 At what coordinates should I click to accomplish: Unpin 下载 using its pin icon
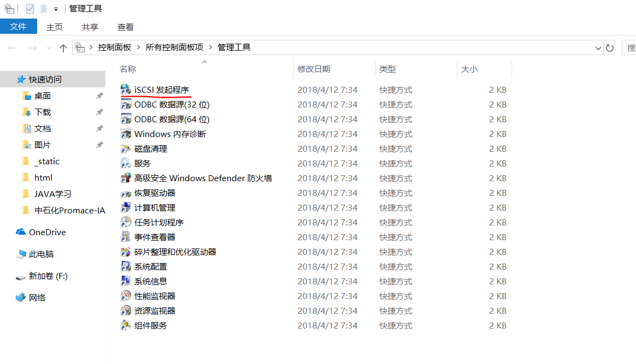pos(99,112)
